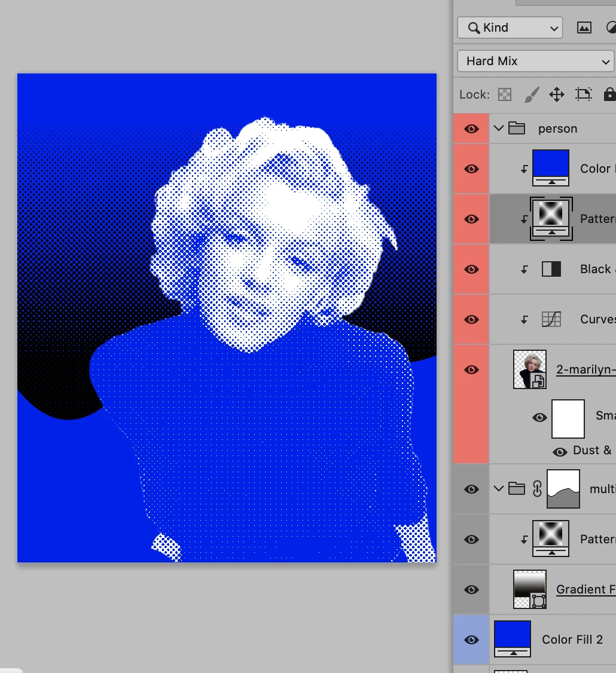The image size is (616, 673).
Task: Lock transparent pixels checkerboard icon
Action: (505, 94)
